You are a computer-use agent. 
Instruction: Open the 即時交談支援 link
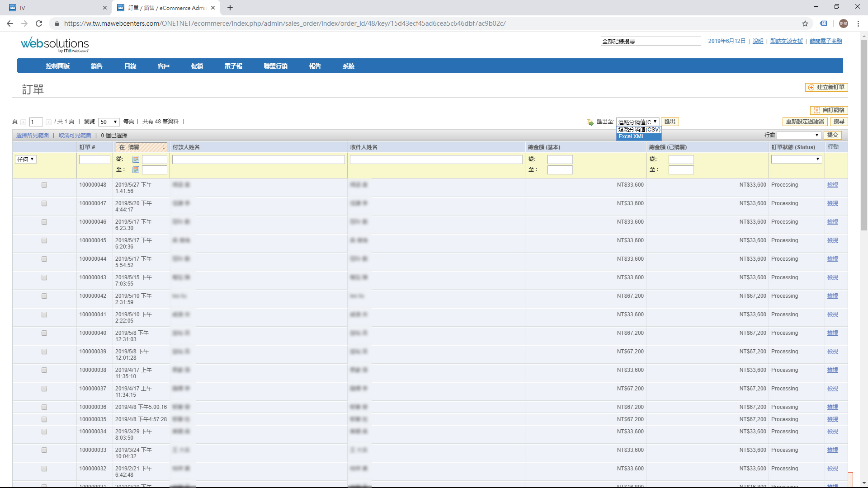[787, 41]
